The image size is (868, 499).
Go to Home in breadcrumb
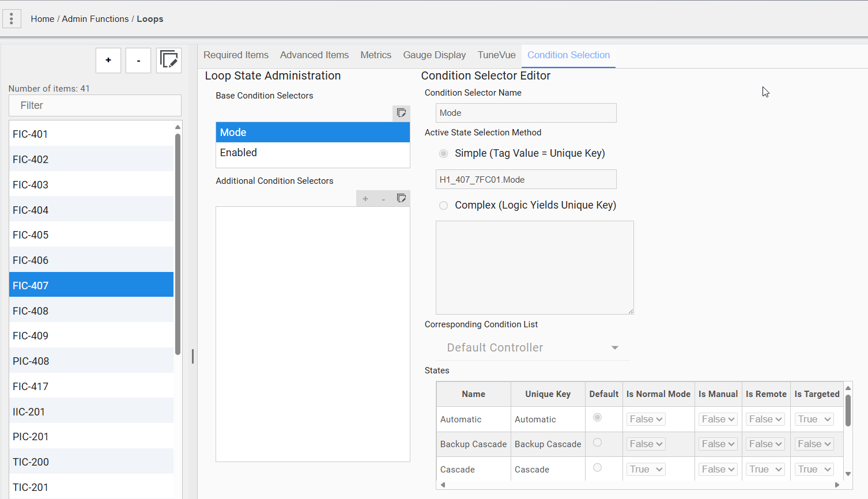coord(43,19)
